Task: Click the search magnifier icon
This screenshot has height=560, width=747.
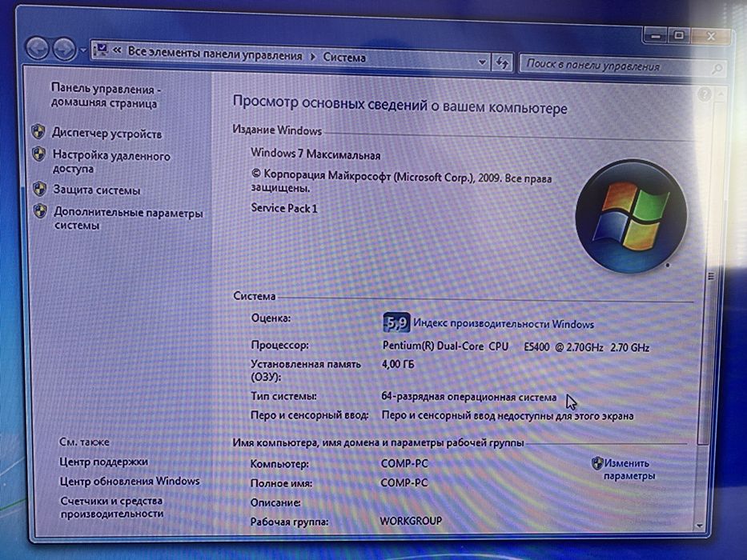Action: pos(717,70)
